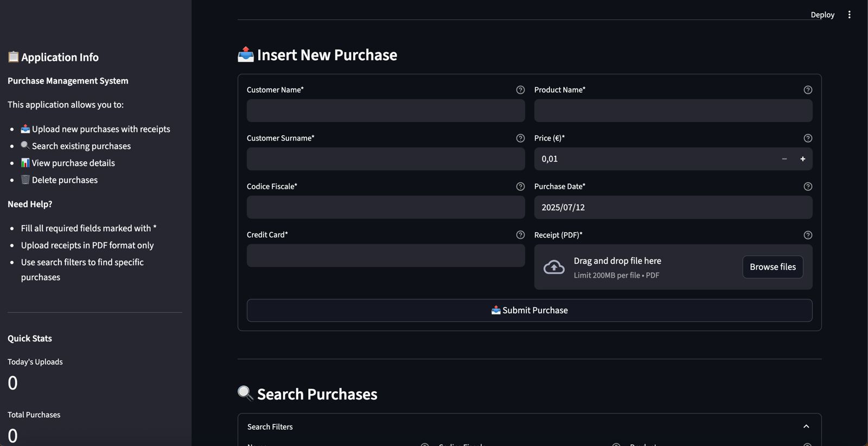The height and width of the screenshot is (446, 868).
Task: Focus the Customer Name input field
Action: 385,111
